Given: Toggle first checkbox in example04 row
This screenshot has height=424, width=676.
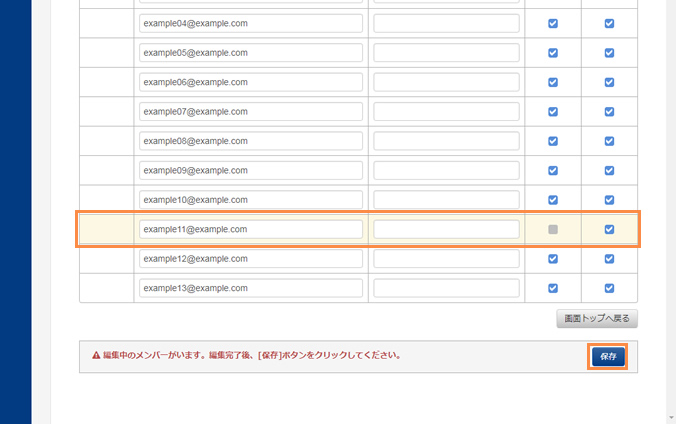Looking at the screenshot, I should coord(553,23).
